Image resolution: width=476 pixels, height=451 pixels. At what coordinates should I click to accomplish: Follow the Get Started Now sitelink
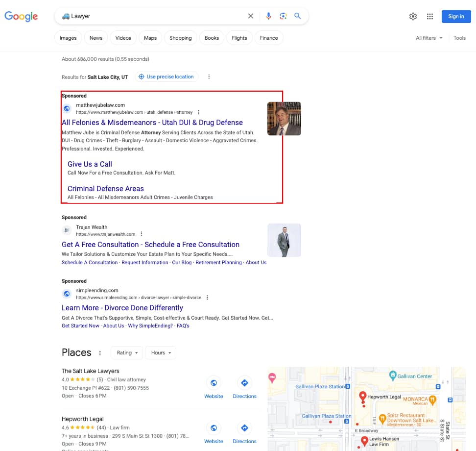(80, 326)
